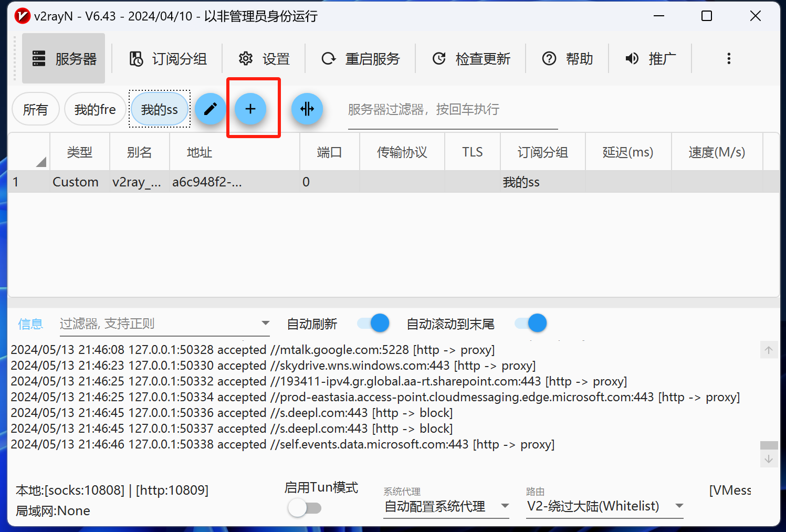Toggle the 自动滚动到末尾 auto scroll switch

click(531, 323)
